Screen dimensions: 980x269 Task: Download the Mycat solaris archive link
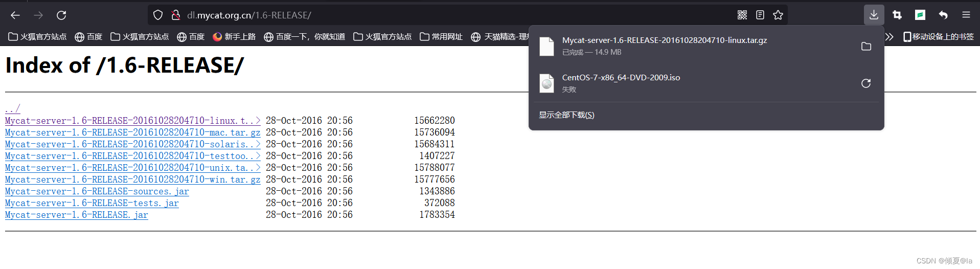[133, 144]
